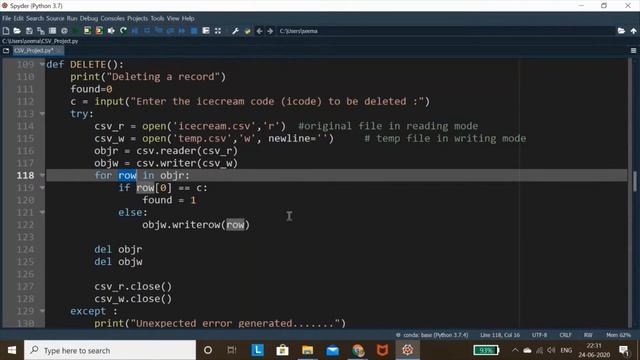This screenshot has width=640, height=360.
Task: Click File Explorer in the taskbar
Action: [307, 350]
